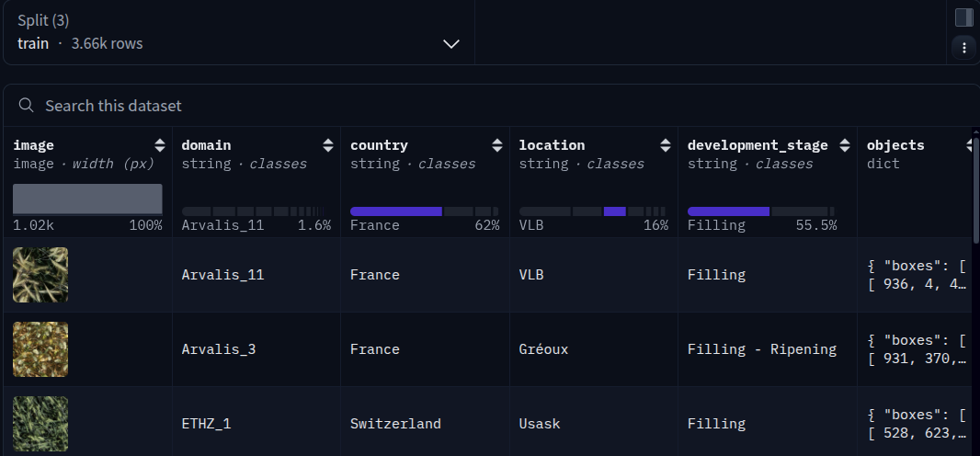Click the dropdown chevron next to train
This screenshot has width=980, height=456.
[x=451, y=44]
